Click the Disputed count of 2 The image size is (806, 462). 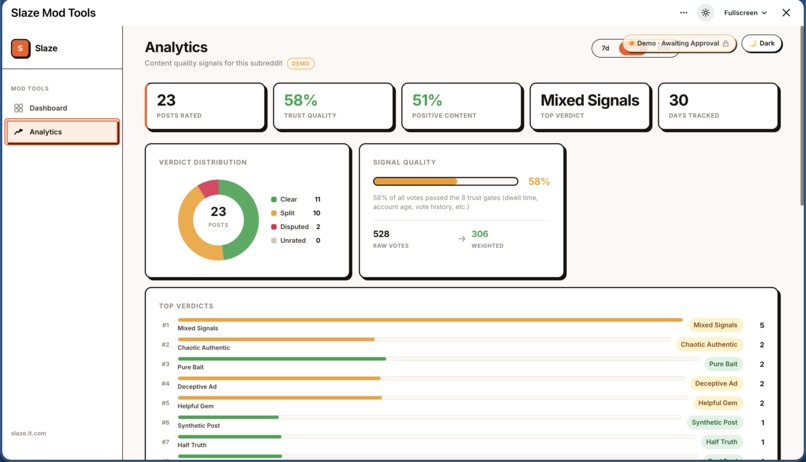[x=318, y=227]
